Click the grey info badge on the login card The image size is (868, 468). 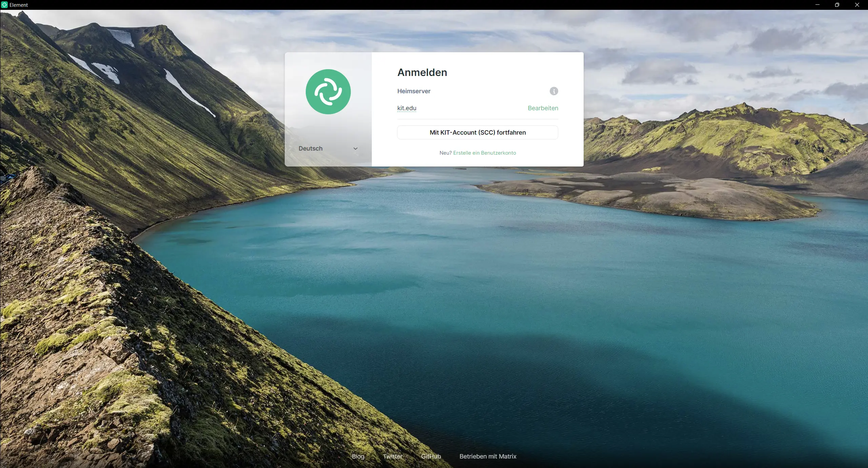pos(553,91)
